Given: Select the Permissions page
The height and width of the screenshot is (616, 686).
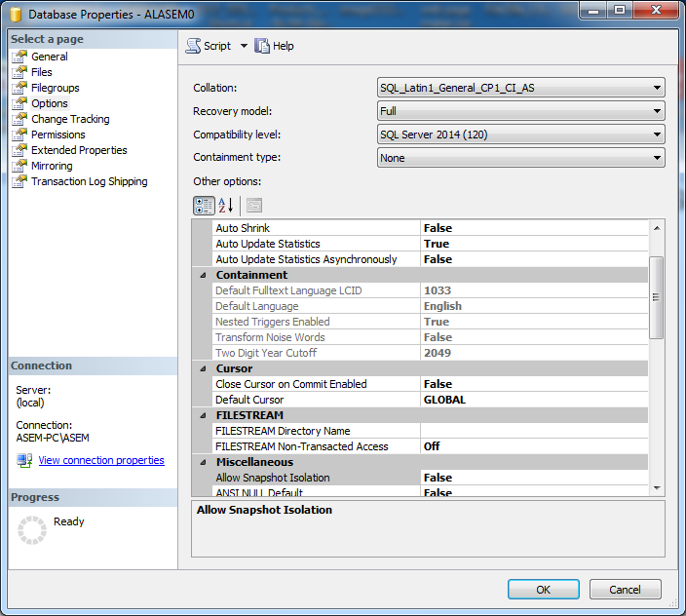Looking at the screenshot, I should [x=57, y=135].
